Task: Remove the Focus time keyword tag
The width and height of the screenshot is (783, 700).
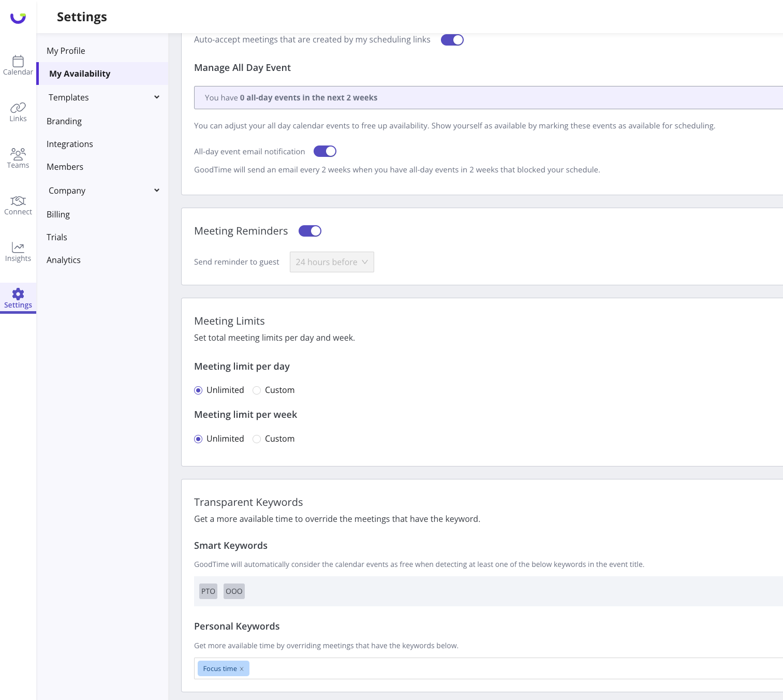Action: [242, 669]
